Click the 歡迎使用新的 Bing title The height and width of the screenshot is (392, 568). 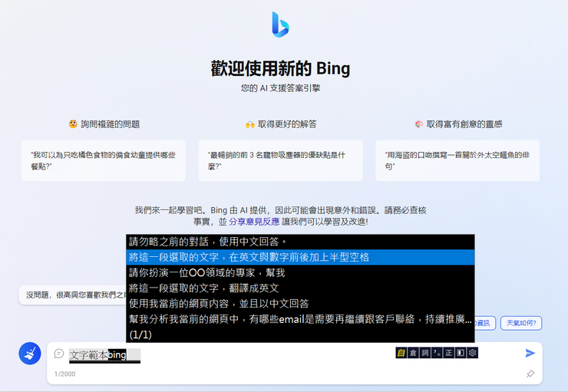(x=280, y=69)
